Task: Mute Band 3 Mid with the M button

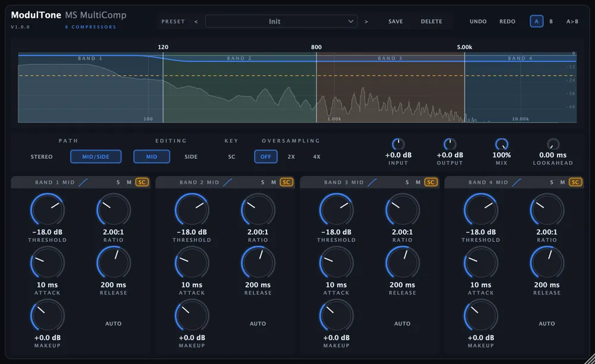Action: coord(418,183)
